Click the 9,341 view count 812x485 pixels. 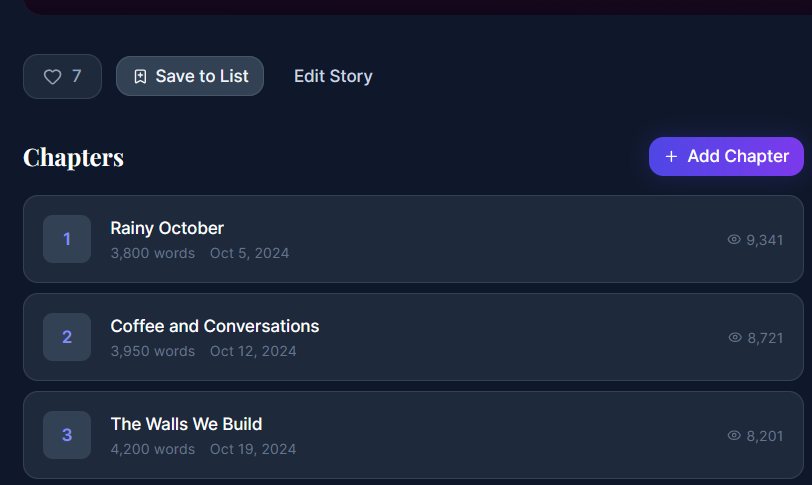tap(765, 240)
